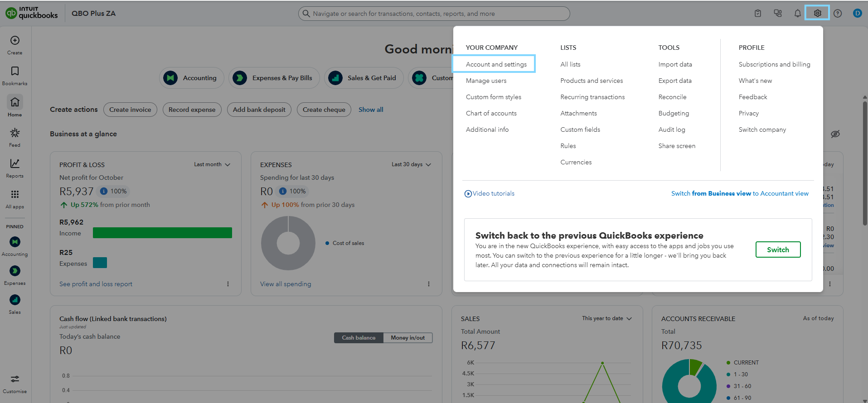Click the Customise sliders icon
Viewport: 868px width, 403px height.
15,379
